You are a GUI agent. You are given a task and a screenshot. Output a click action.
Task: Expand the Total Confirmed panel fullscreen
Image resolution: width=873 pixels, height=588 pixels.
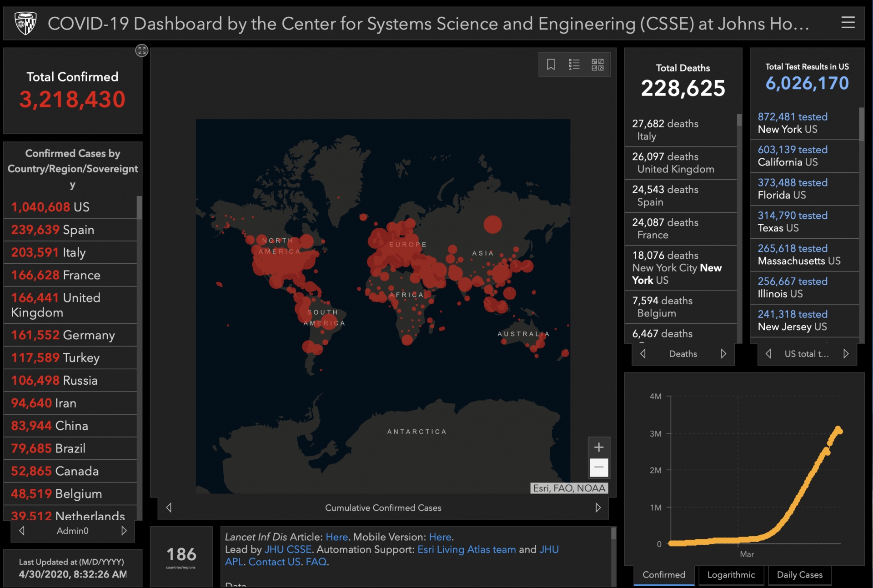point(142,50)
